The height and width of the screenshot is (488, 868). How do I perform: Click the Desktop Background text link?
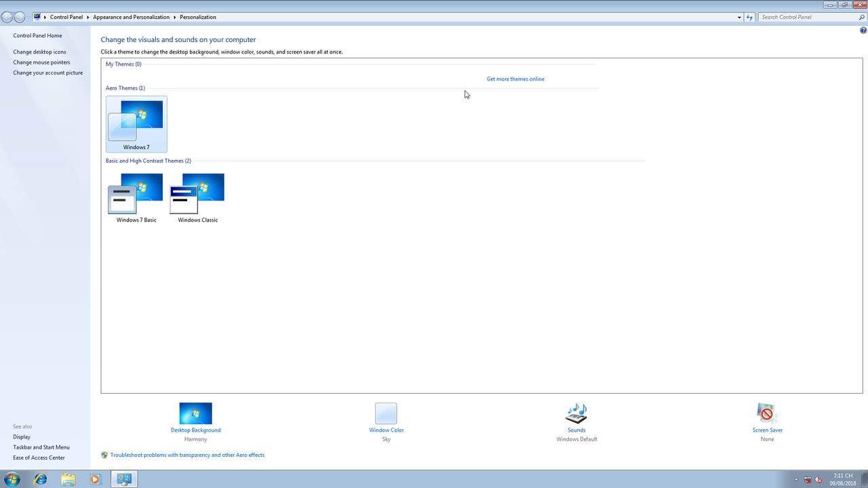(x=195, y=430)
